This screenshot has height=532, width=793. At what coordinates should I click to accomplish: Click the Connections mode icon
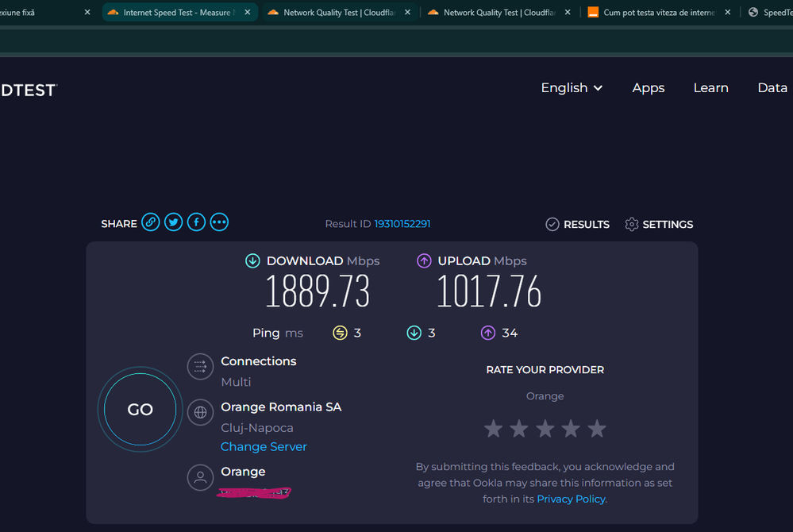pyautogui.click(x=200, y=366)
